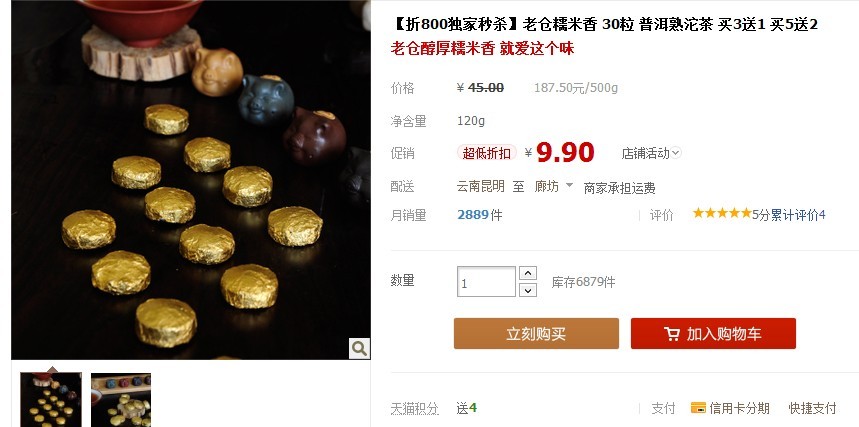Click the 加入购物车 button

tap(713, 333)
